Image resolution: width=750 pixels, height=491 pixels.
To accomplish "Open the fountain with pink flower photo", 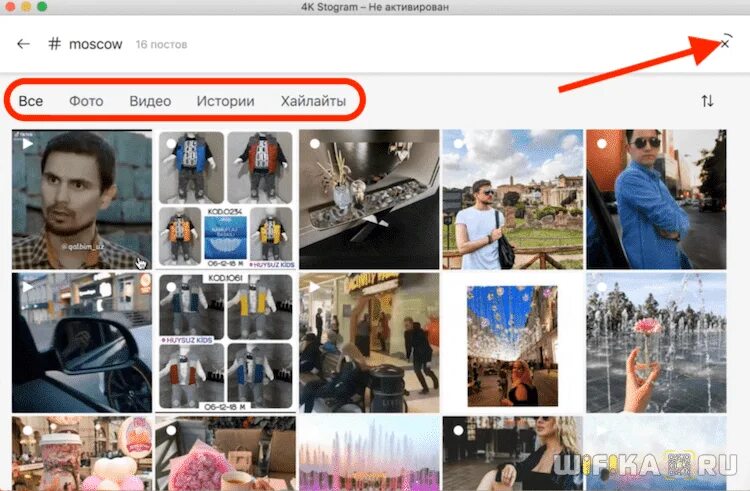I will coord(656,343).
